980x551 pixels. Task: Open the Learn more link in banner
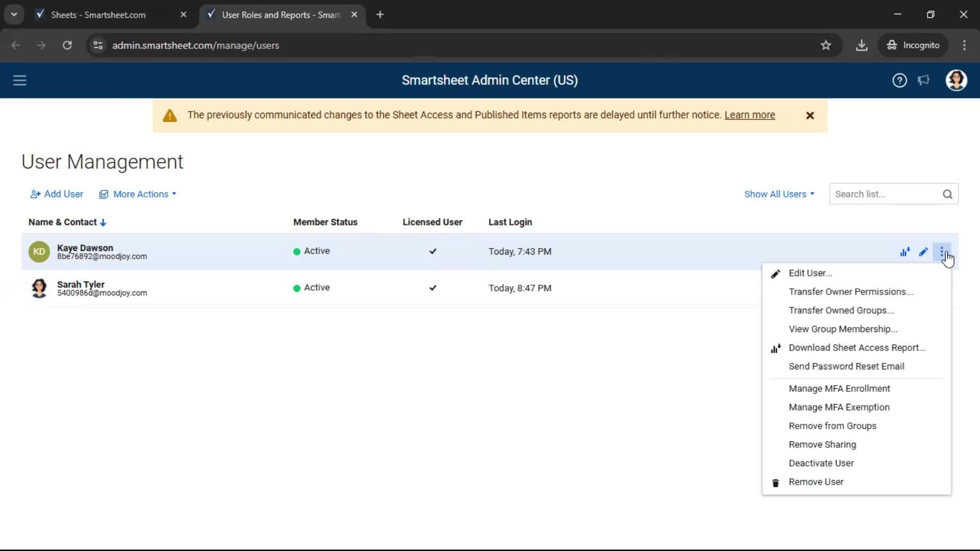coord(749,115)
